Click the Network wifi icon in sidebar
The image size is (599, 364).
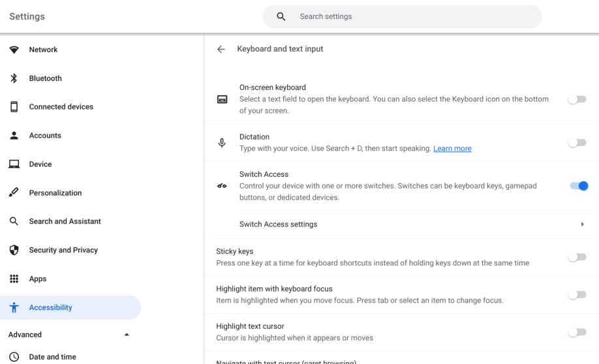tap(14, 50)
